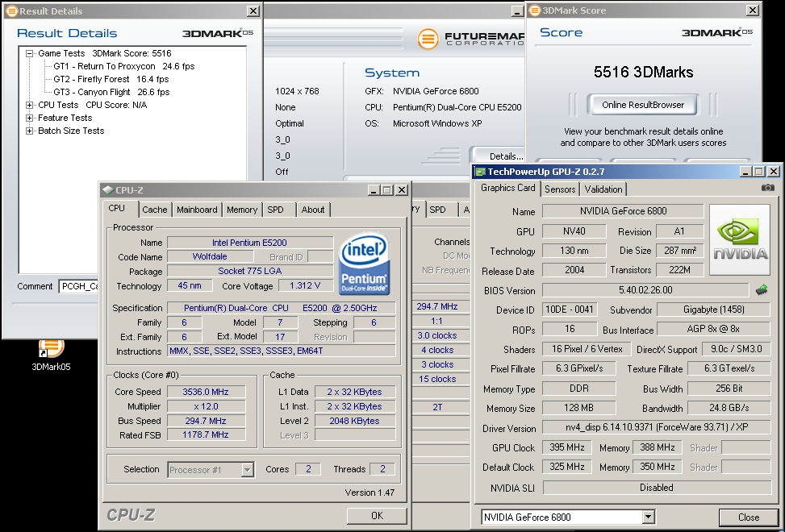This screenshot has width=785, height=532.
Task: Click the Rated FSB 1178.7 MHz value
Action: click(206, 435)
